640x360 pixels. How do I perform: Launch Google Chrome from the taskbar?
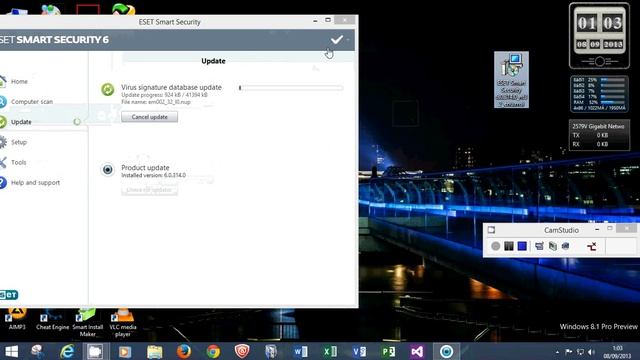(x=213, y=351)
